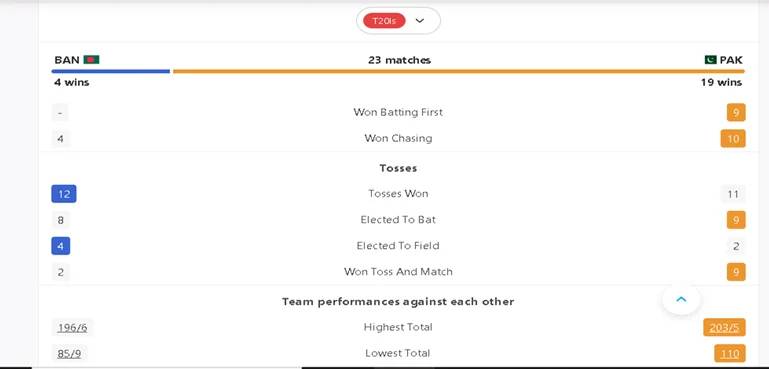Open Pakistan lowest total 110 link
This screenshot has height=369, width=769.
coord(730,353)
